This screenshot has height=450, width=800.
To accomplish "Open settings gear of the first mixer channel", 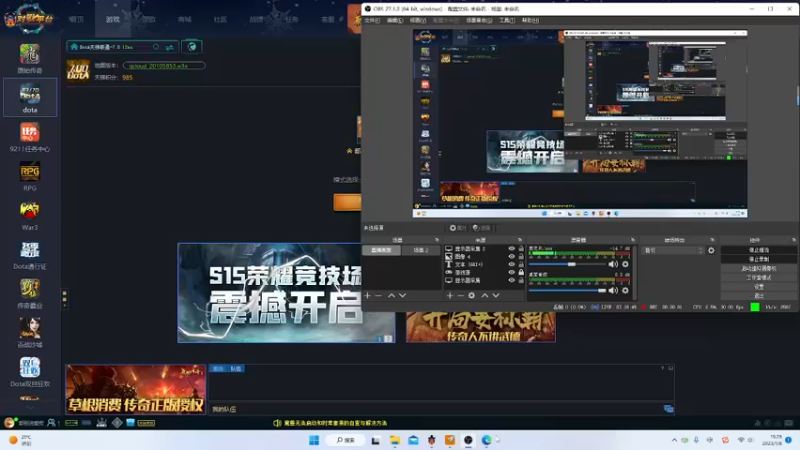I will click(x=625, y=264).
